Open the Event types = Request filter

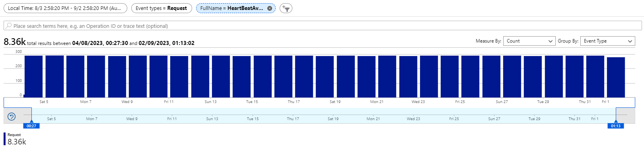click(161, 8)
